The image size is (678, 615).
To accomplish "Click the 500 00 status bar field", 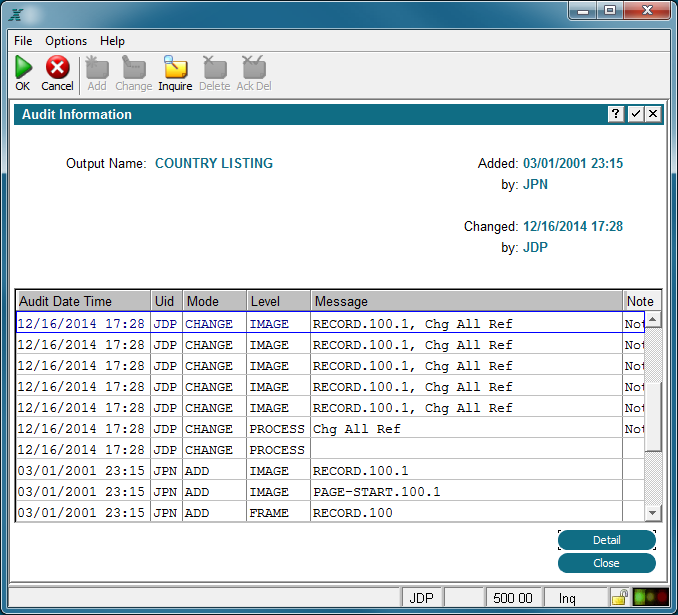I will click(x=513, y=598).
